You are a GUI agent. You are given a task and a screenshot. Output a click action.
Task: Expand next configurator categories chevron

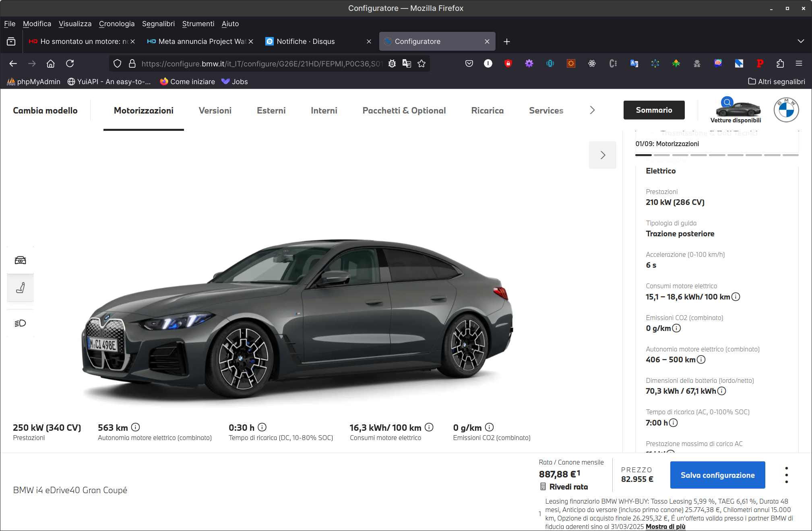click(592, 110)
